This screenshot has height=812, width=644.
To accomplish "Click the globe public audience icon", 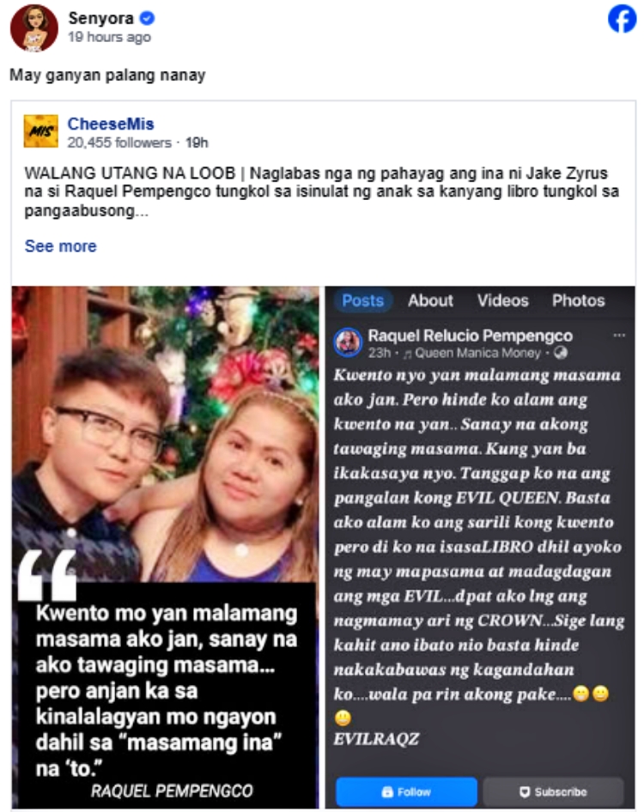I will 561,353.
